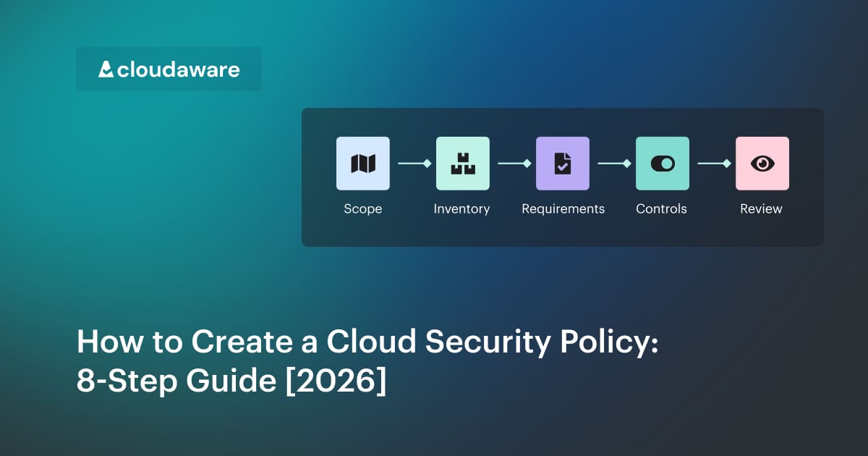The height and width of the screenshot is (456, 868).
Task: Click the Requirements document-check icon
Action: 563,164
